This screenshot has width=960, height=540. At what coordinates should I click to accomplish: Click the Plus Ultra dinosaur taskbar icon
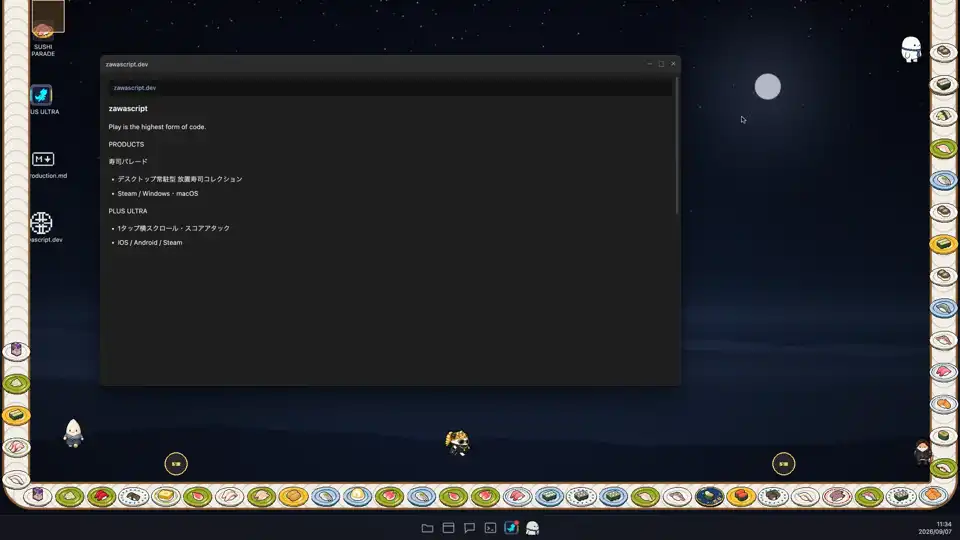tap(511, 527)
